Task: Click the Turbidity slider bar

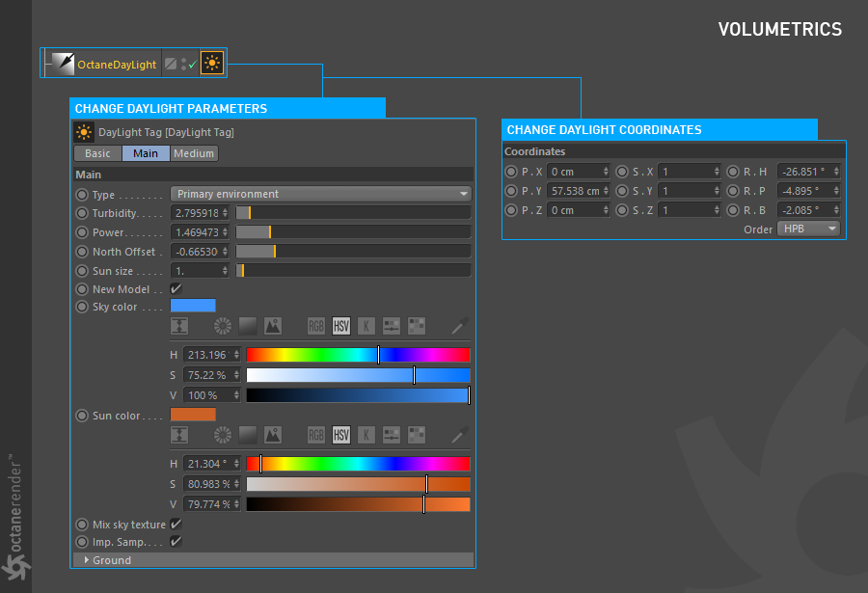Action: click(353, 213)
